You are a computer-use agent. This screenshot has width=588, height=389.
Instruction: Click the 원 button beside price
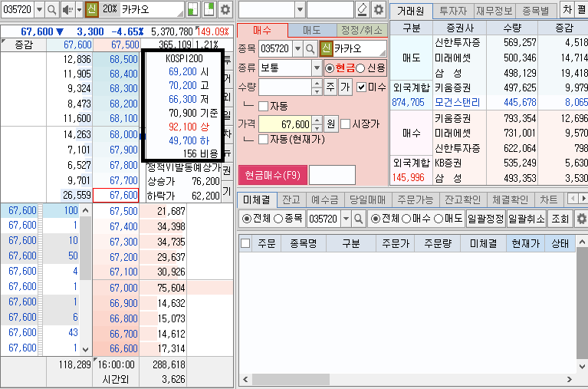(330, 124)
